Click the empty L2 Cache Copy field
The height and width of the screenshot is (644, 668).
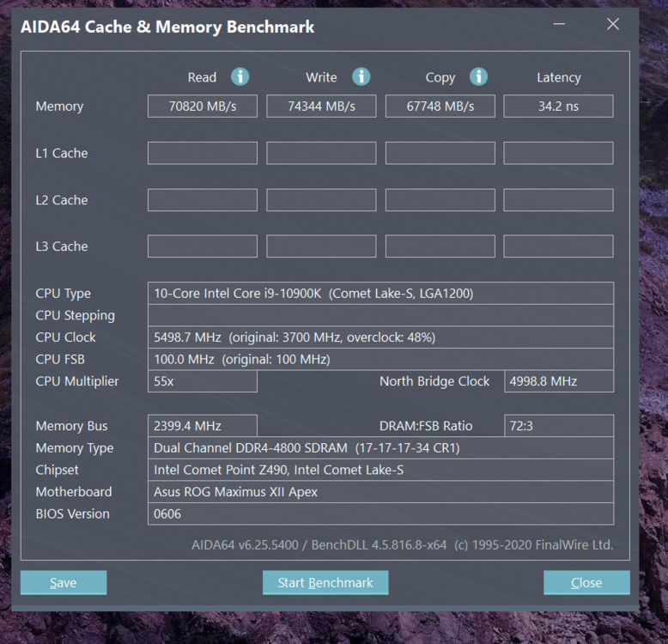pos(440,200)
